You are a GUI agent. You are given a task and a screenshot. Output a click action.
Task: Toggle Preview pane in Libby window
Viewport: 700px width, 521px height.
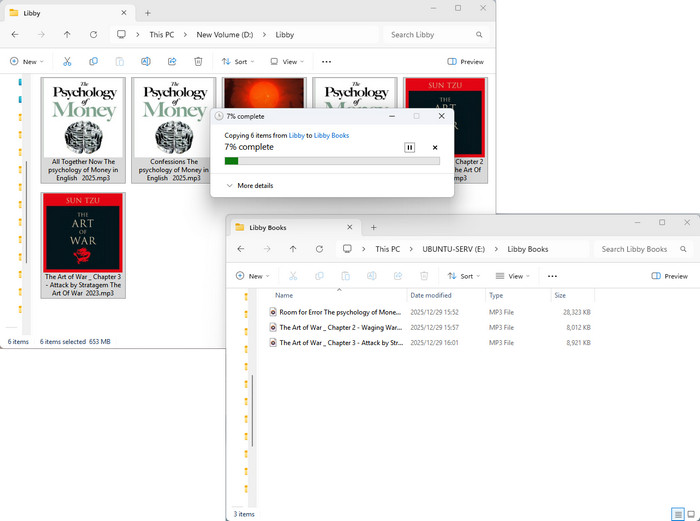pos(465,62)
